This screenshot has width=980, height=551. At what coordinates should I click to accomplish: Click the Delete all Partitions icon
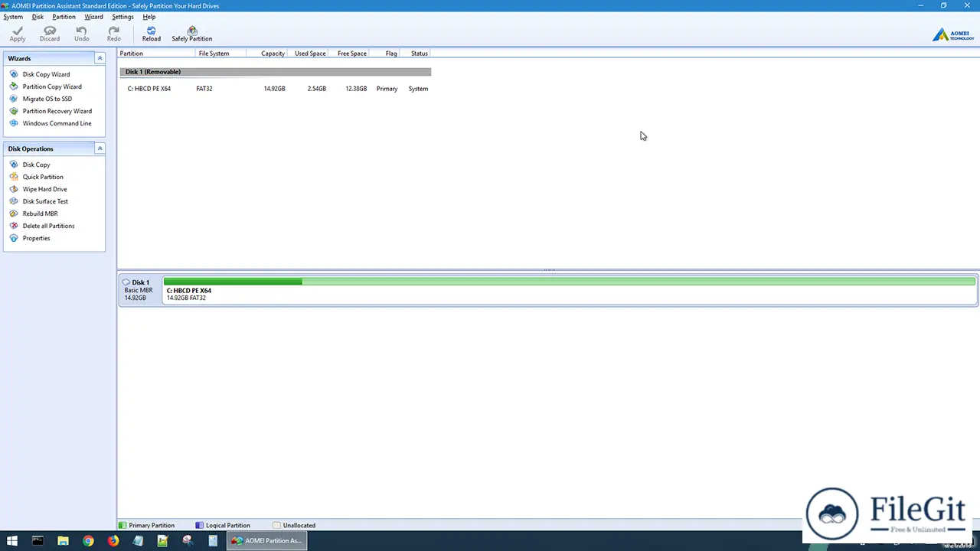14,226
